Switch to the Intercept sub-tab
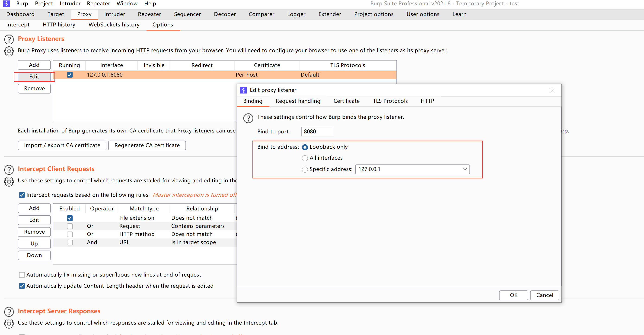The width and height of the screenshot is (644, 335). pos(18,25)
